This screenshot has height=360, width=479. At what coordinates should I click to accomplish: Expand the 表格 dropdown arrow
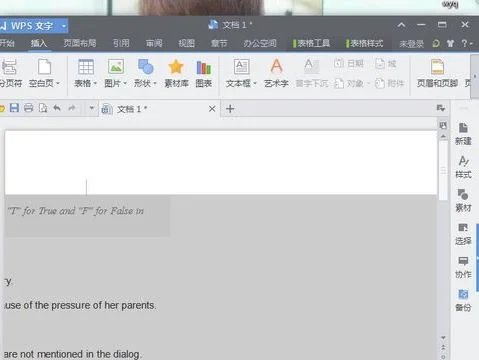(x=95, y=83)
